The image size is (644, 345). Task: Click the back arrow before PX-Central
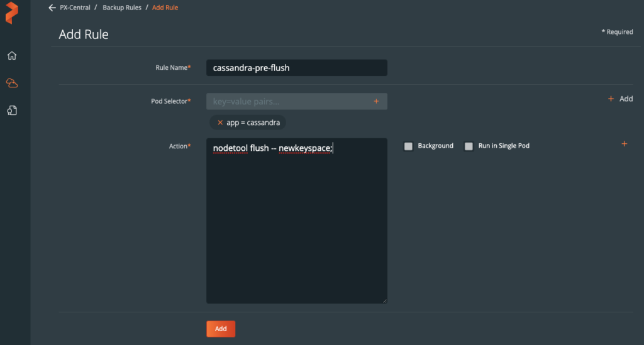tap(52, 8)
